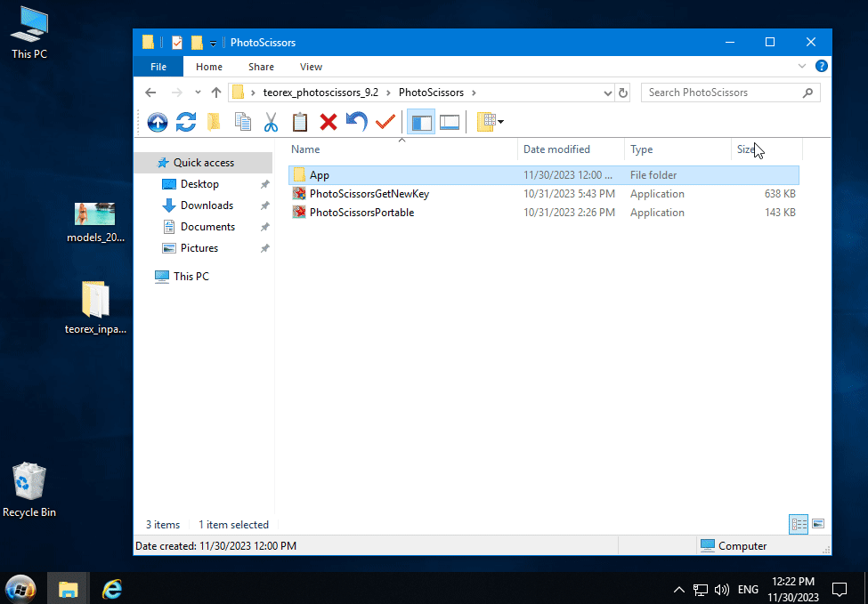Select the App folder row
The image size is (868, 604).
tap(544, 175)
